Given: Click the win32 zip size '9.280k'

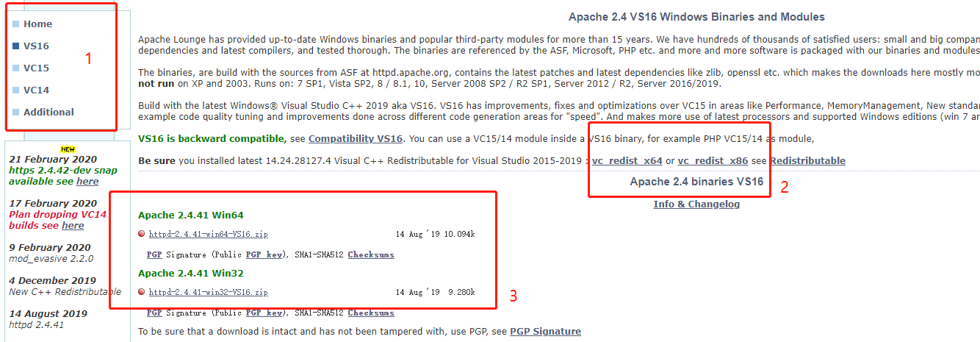Looking at the screenshot, I should [462, 292].
